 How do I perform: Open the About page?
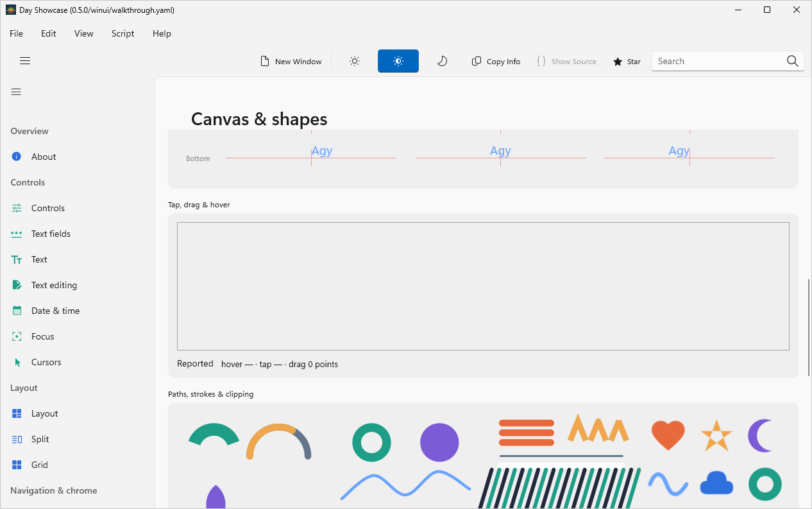(x=78, y=157)
